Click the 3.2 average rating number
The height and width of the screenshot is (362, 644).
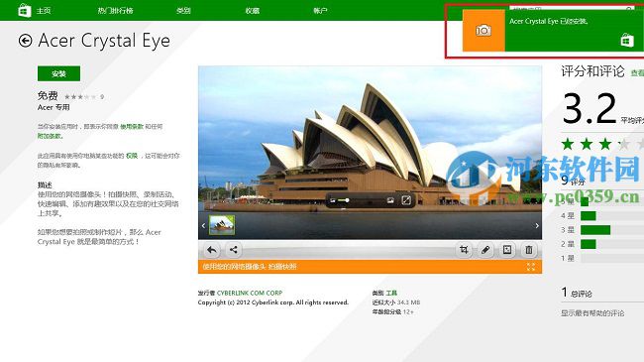tap(590, 109)
